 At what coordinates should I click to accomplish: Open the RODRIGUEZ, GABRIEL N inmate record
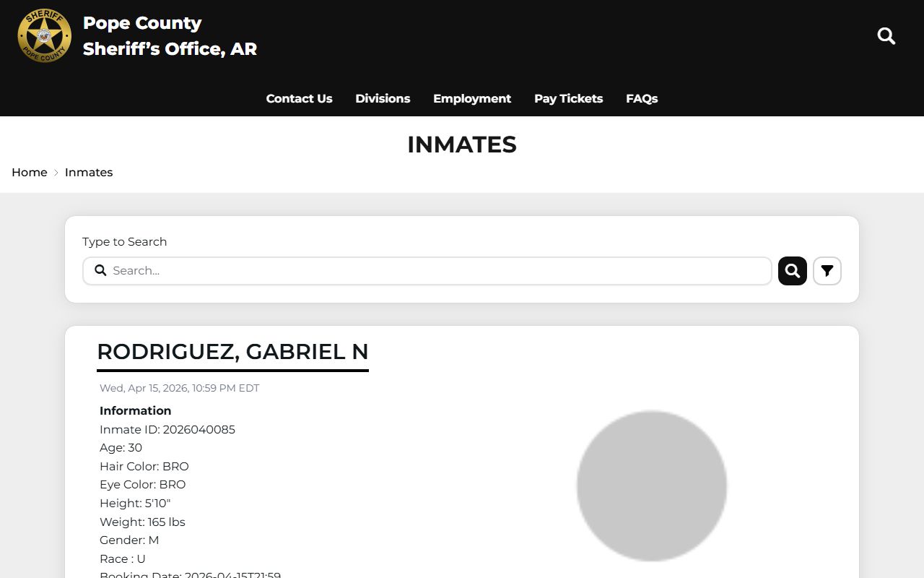[x=232, y=352]
